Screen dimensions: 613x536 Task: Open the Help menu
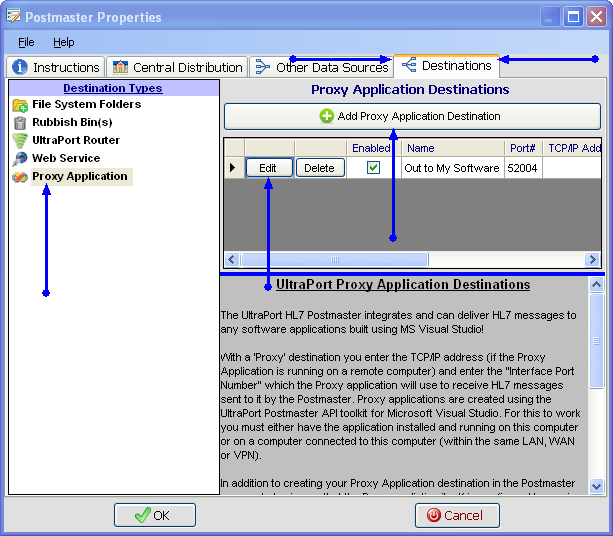[64, 43]
